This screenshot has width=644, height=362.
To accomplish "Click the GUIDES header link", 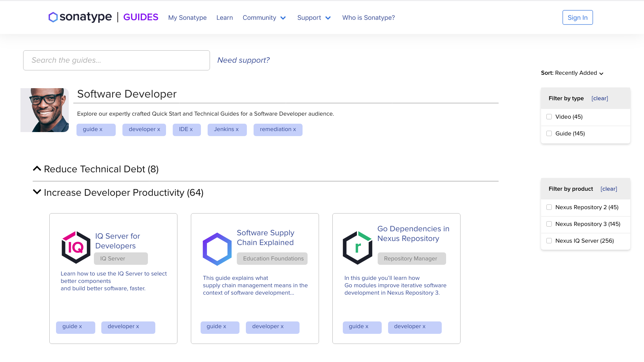I will click(141, 17).
